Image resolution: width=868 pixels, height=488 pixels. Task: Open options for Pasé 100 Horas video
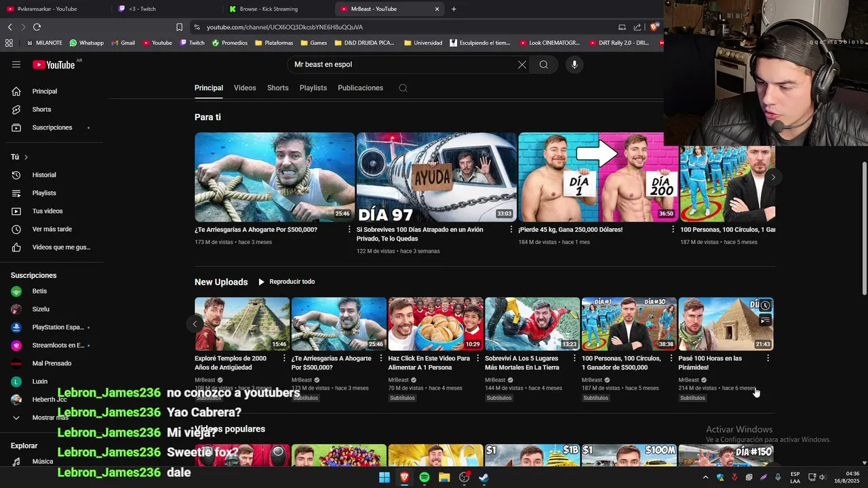pos(768,359)
